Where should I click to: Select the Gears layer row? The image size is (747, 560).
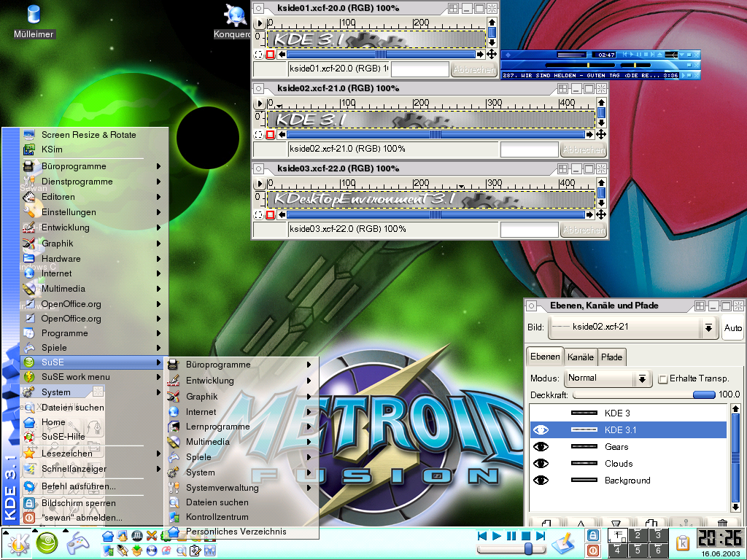628,447
